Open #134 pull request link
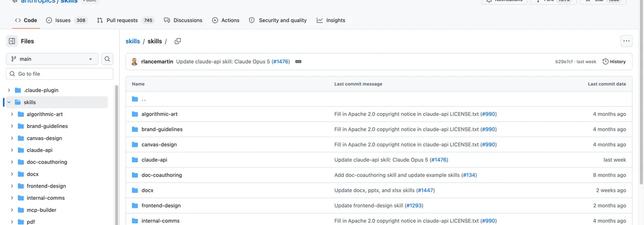This screenshot has width=644, height=225. point(469,175)
